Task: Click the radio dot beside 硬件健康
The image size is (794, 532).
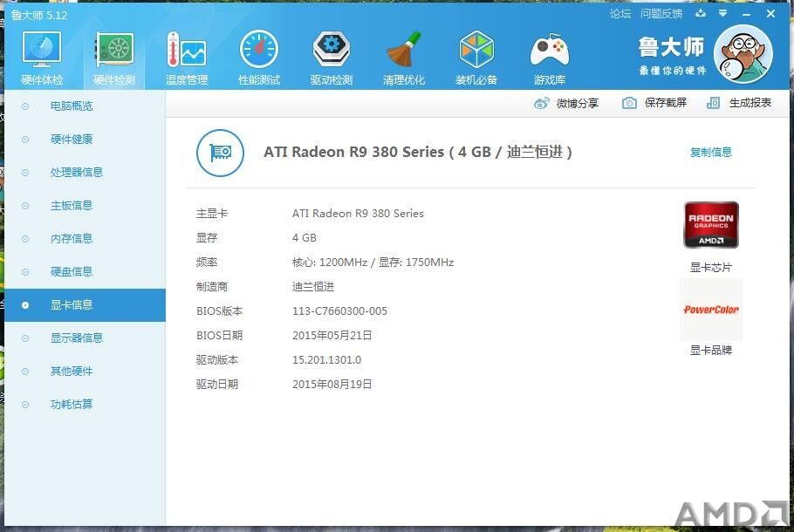Action: click(x=25, y=140)
